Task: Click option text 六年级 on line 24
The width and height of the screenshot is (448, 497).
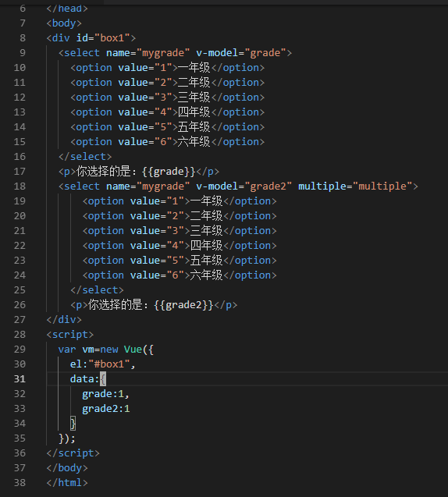Action: pos(206,275)
